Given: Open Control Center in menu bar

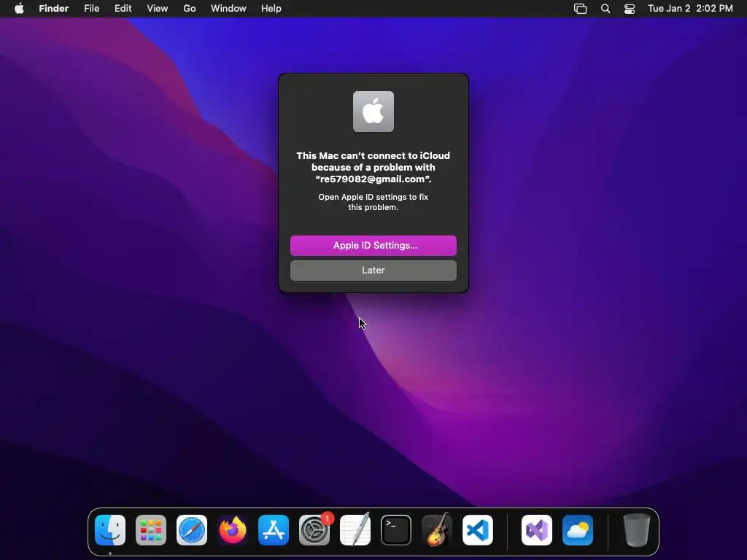Looking at the screenshot, I should (x=630, y=9).
